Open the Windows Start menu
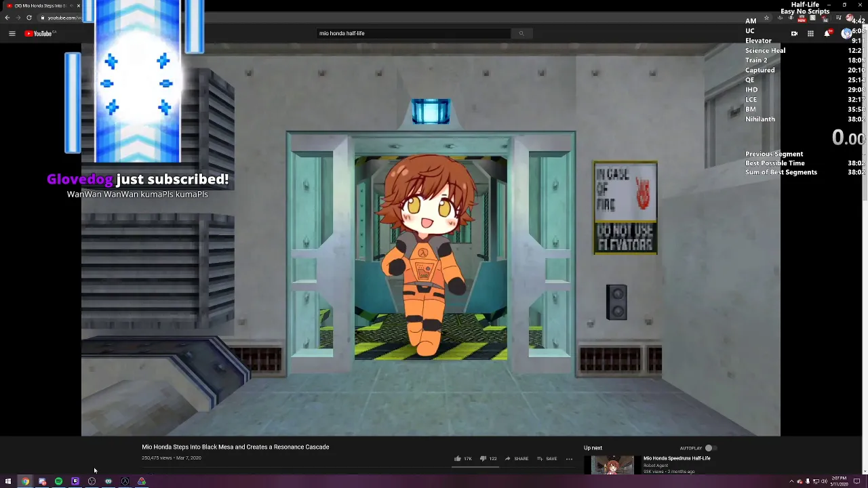The image size is (868, 488). coord(8,481)
